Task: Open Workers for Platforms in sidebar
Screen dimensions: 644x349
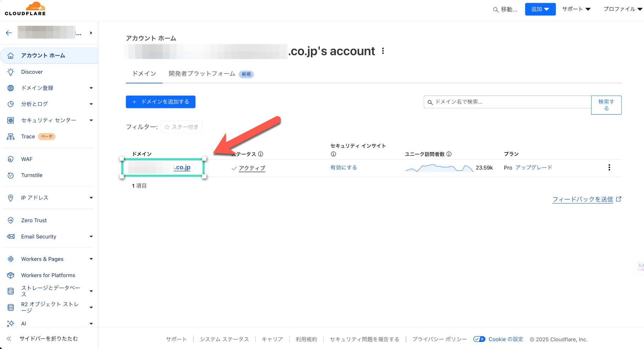Action: point(49,275)
